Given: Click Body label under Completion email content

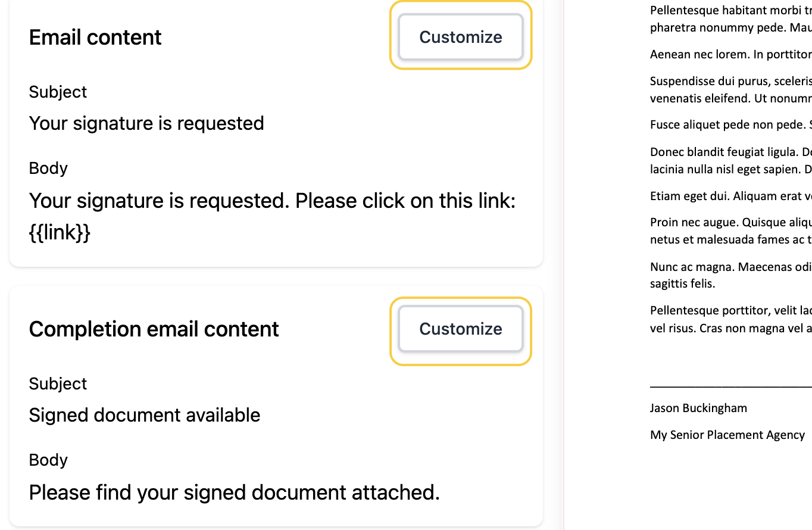Looking at the screenshot, I should point(48,460).
